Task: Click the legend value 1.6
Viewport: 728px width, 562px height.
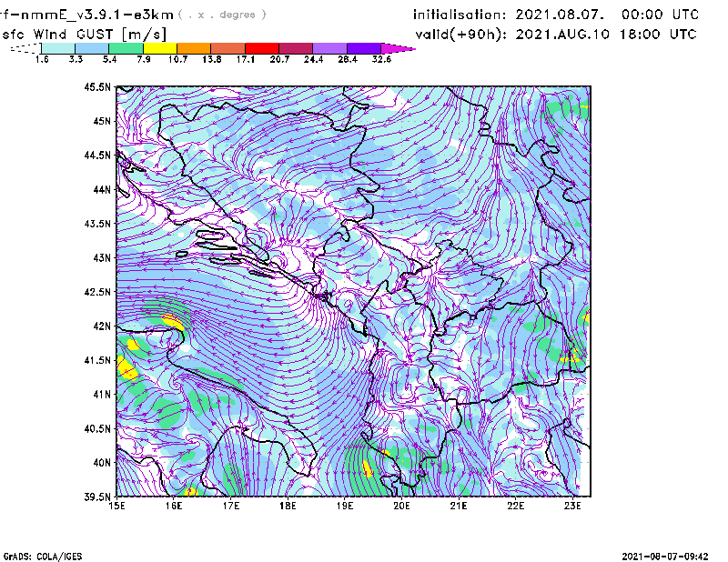Action: pyautogui.click(x=42, y=59)
